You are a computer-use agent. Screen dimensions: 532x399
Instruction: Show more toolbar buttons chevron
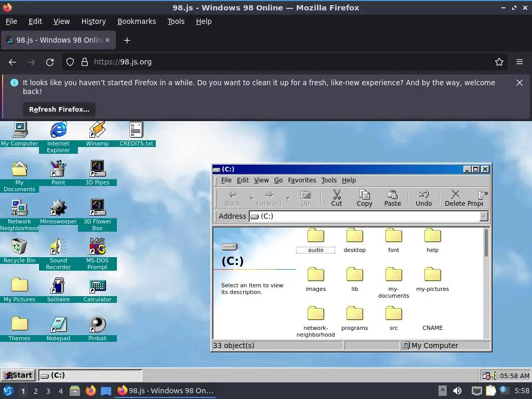486,193
